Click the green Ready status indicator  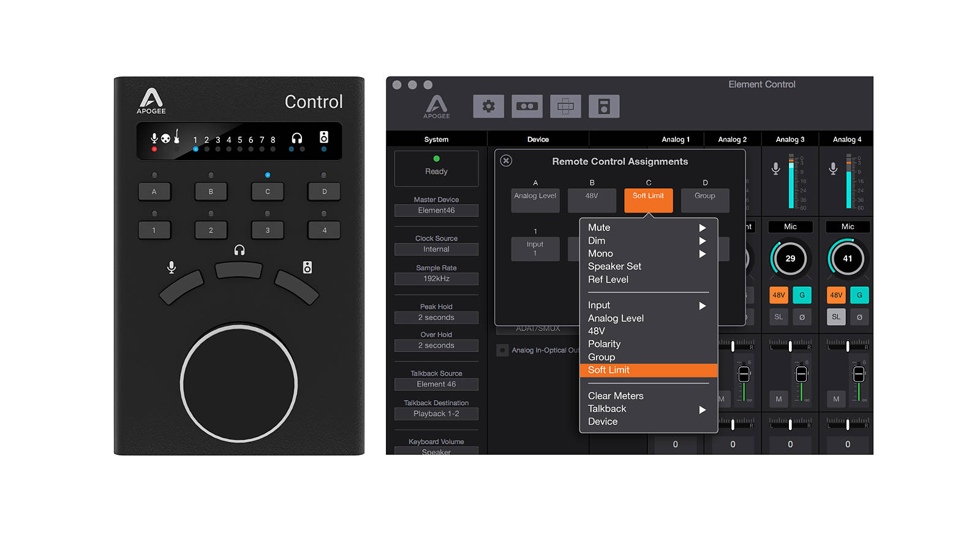tap(437, 159)
